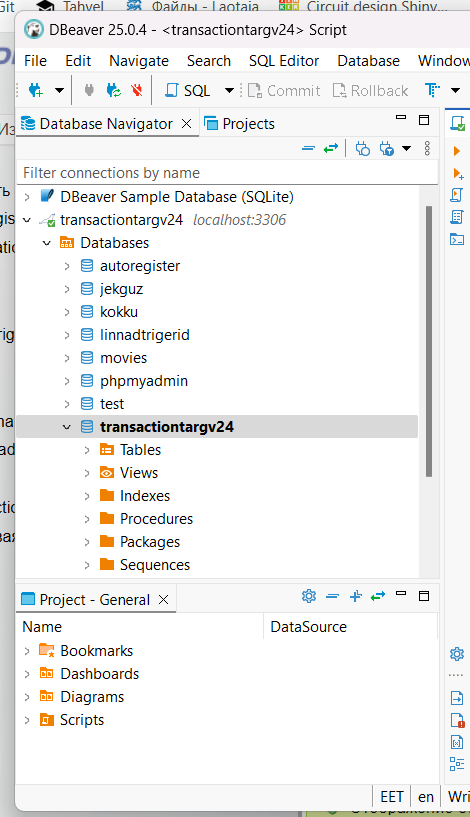
Task: Toggle Link with Editor in Database Navigator
Action: coord(331,148)
